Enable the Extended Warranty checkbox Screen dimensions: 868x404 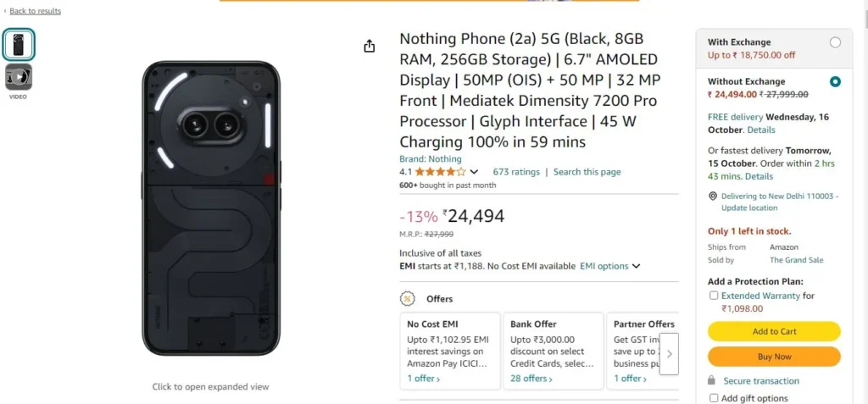pos(714,296)
